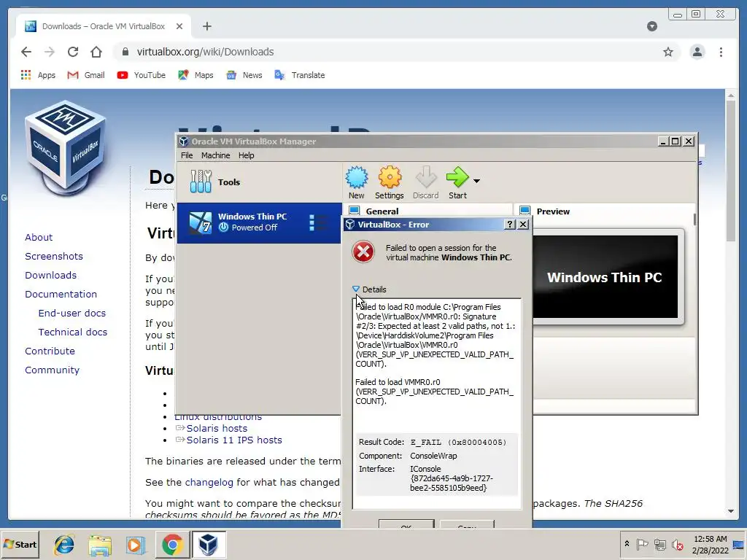This screenshot has width=747, height=560.
Task: Click the Action Center flag icon
Action: [x=642, y=544]
